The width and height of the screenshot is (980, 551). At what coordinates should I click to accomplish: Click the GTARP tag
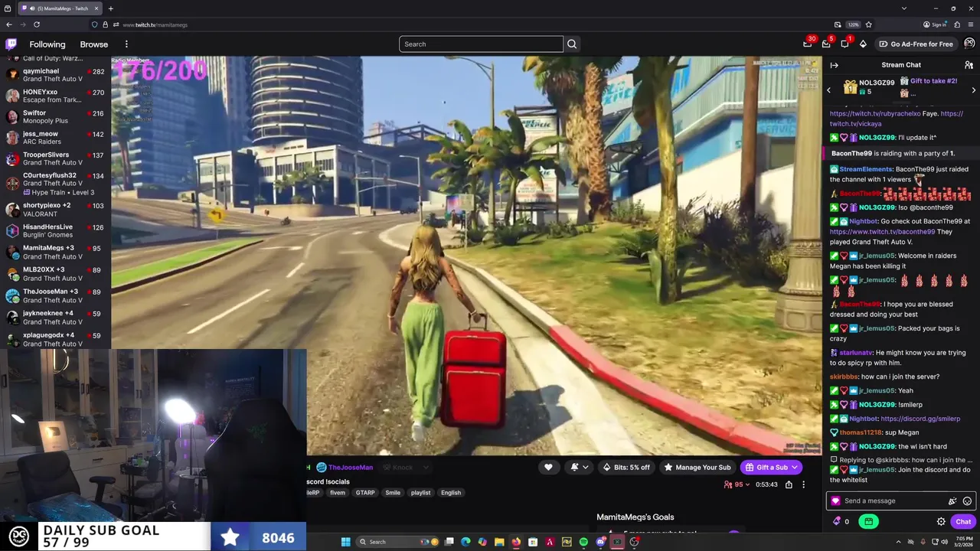(365, 493)
